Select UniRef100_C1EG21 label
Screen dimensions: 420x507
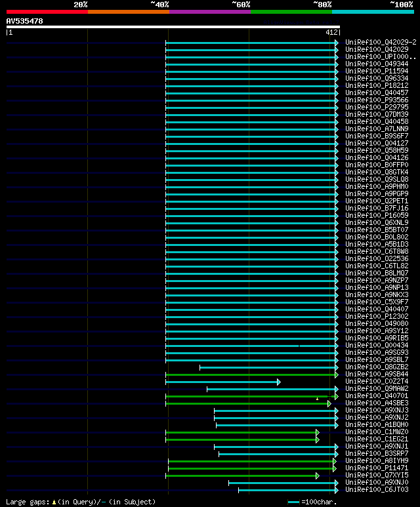(377, 439)
